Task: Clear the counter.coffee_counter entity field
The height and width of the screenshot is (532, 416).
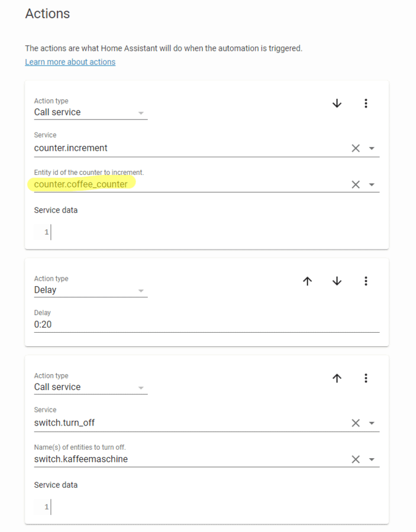Action: click(356, 184)
